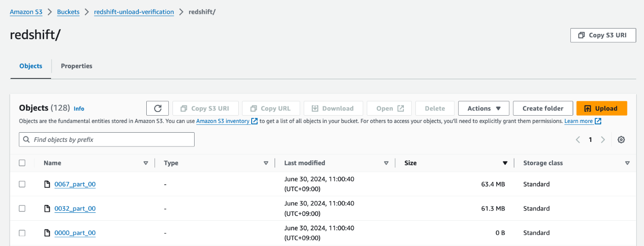644x246 pixels.
Task: Open object 0000_part_00 link
Action: tap(75, 233)
